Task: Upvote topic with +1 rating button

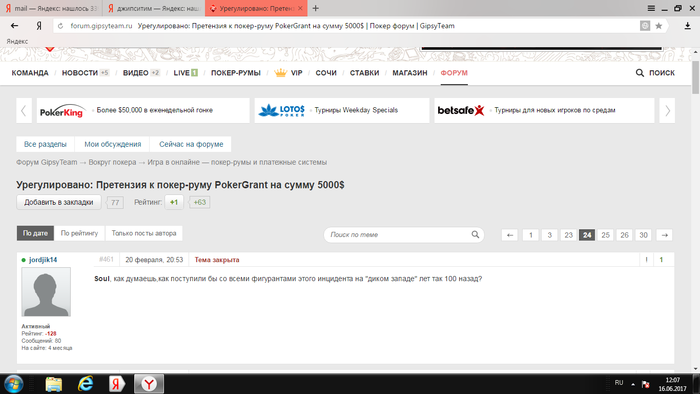Action: (174, 202)
